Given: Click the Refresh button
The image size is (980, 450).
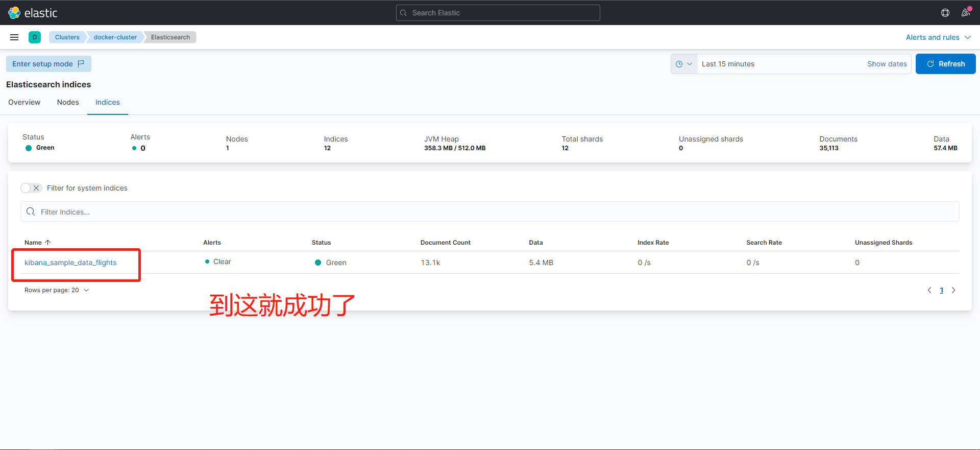Looking at the screenshot, I should click(x=945, y=64).
